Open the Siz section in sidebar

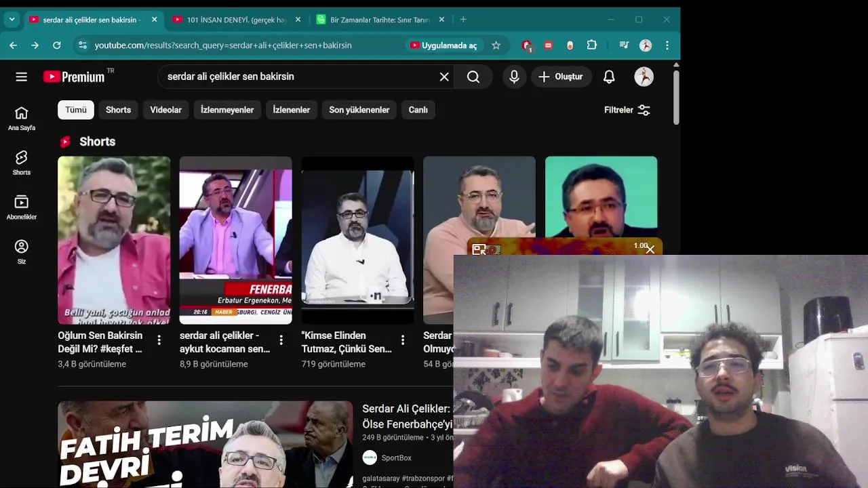tap(22, 251)
